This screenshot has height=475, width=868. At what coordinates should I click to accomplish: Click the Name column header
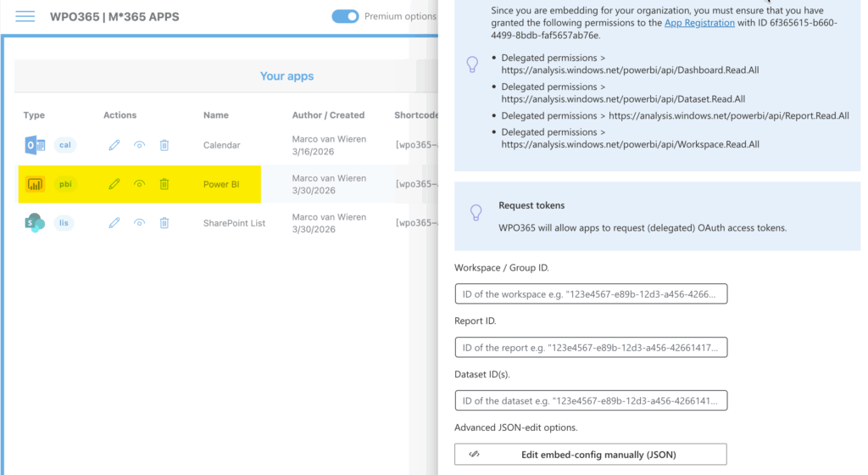pos(216,115)
